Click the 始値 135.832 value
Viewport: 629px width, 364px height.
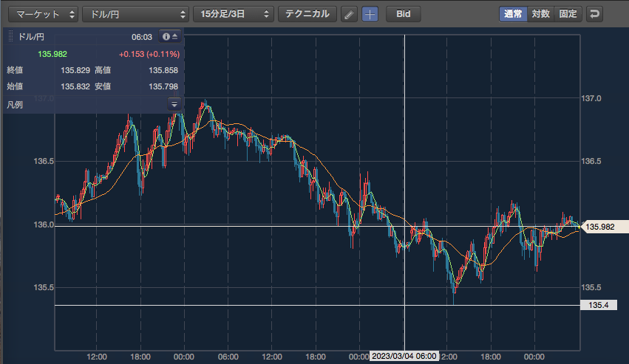tap(75, 86)
